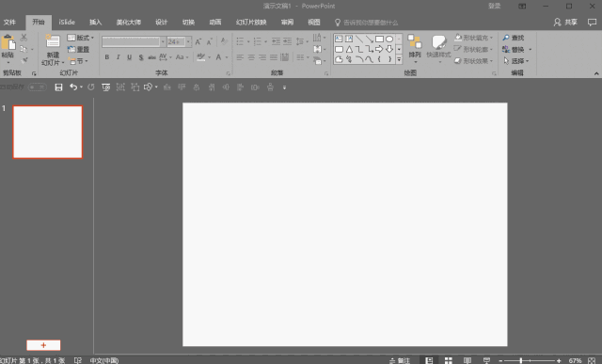The image size is (602, 364).
Task: Select the triangle shape in shapes gallery
Action: point(349,49)
